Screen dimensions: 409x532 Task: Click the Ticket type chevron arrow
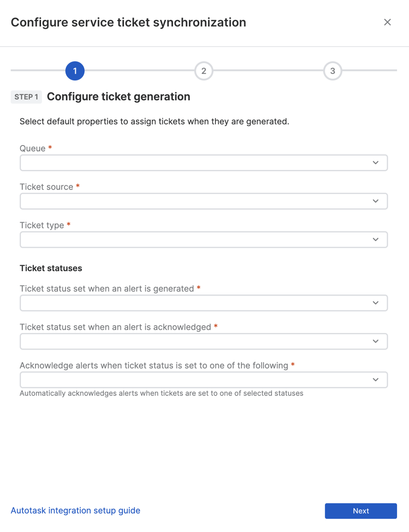click(375, 240)
